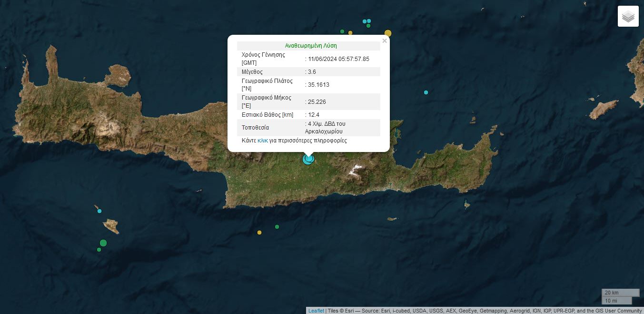Screen dimensions: 644x314
Task: Select the large yellow marker beside popup corner
Action: (388, 33)
